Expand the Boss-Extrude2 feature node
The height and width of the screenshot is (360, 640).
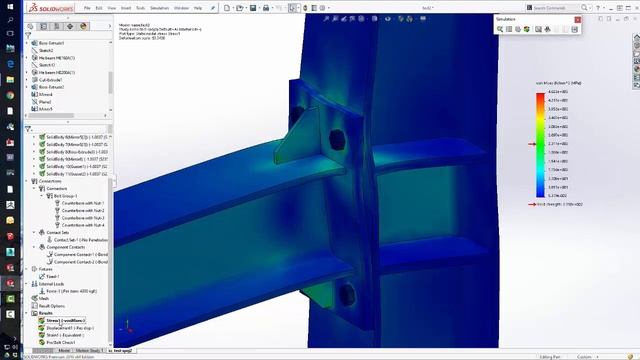27,87
